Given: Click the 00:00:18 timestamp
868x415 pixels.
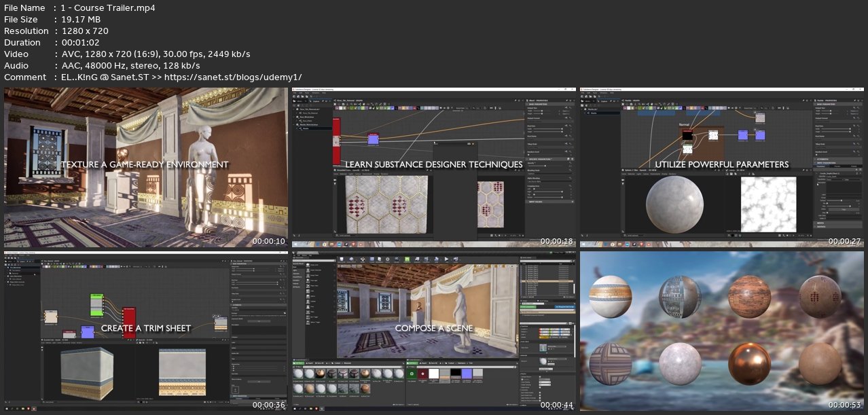Looking at the screenshot, I should click(x=557, y=241).
